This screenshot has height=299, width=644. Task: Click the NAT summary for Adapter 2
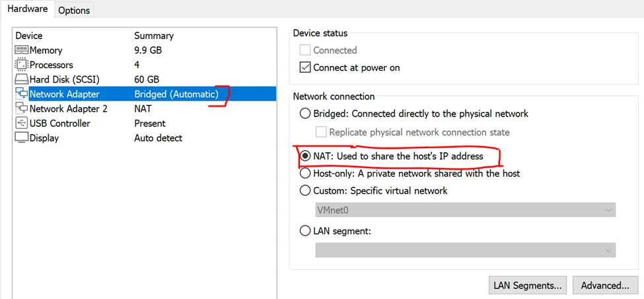click(143, 108)
